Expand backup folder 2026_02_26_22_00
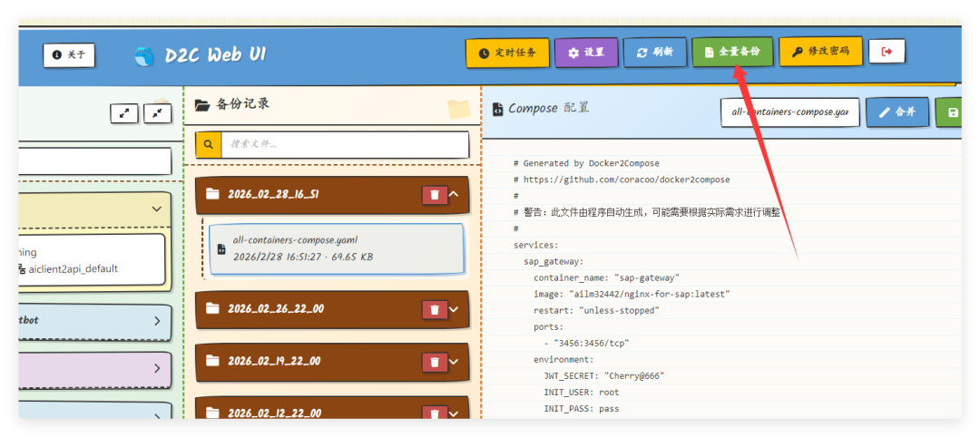The height and width of the screenshot is (437, 980). pos(455,308)
